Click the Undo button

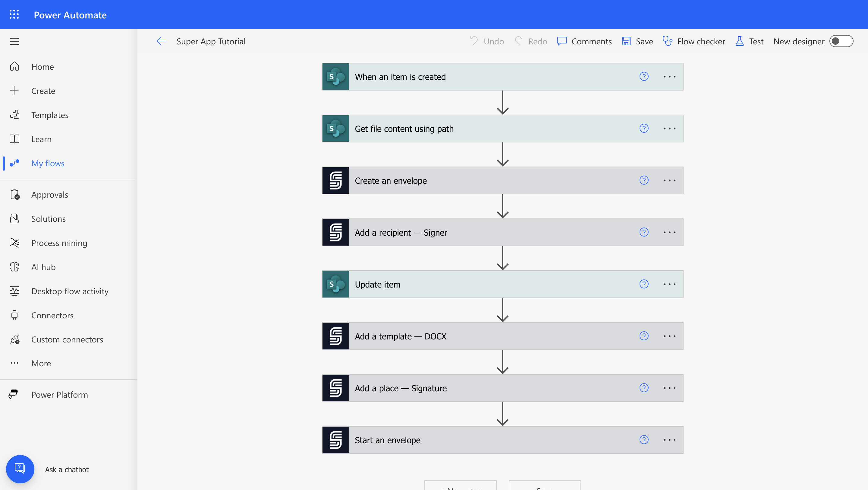[486, 41]
